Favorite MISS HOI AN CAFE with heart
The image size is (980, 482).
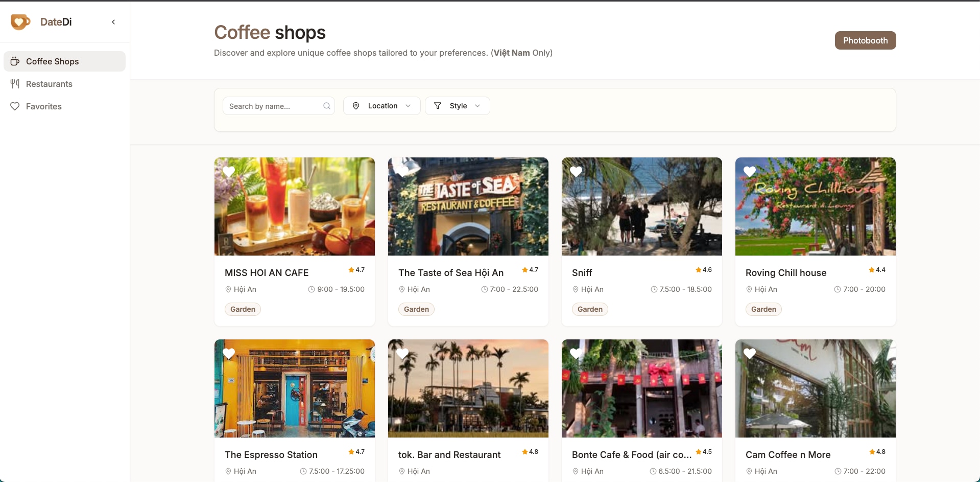tap(229, 172)
